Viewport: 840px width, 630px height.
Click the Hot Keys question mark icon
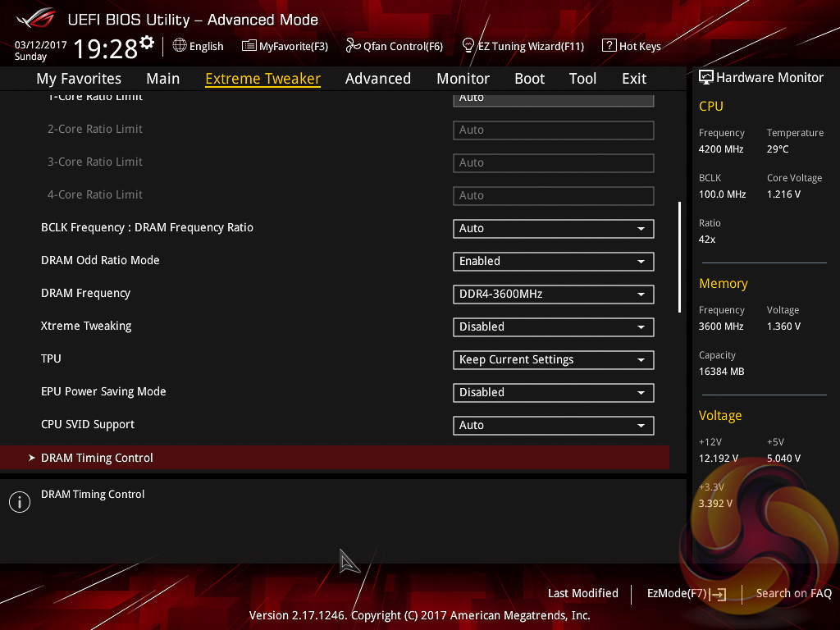point(609,46)
